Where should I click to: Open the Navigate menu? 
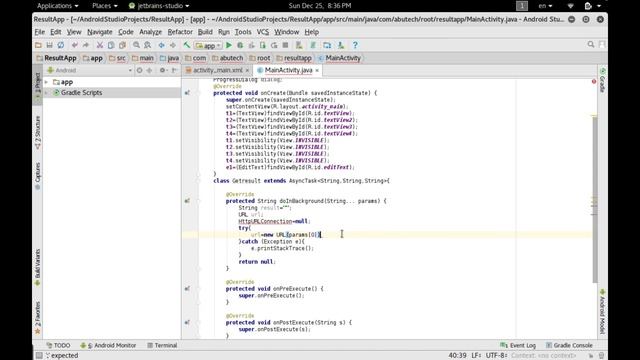click(x=100, y=32)
